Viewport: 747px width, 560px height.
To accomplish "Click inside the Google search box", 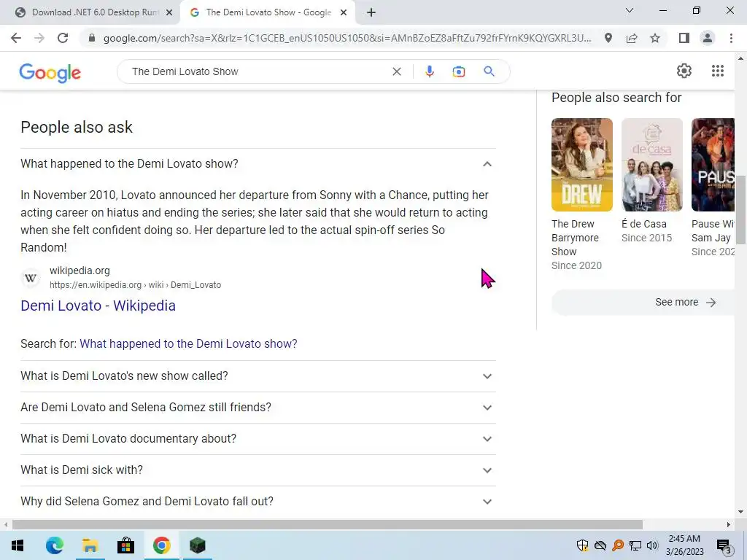I will (258, 71).
